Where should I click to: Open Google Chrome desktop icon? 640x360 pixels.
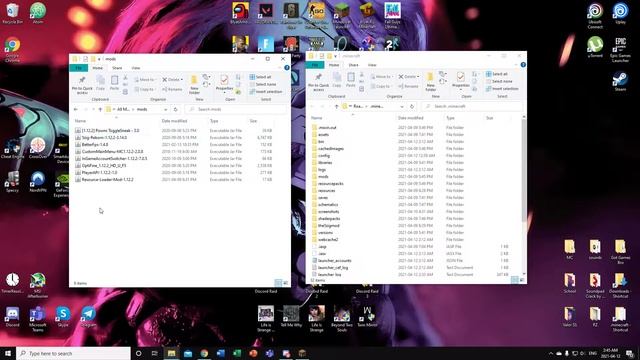13,50
